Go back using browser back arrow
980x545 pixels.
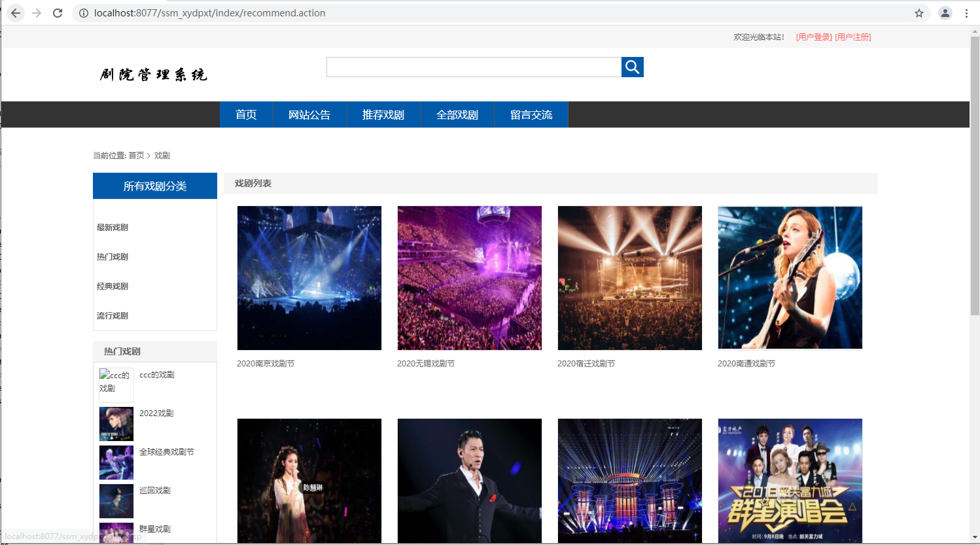(16, 13)
